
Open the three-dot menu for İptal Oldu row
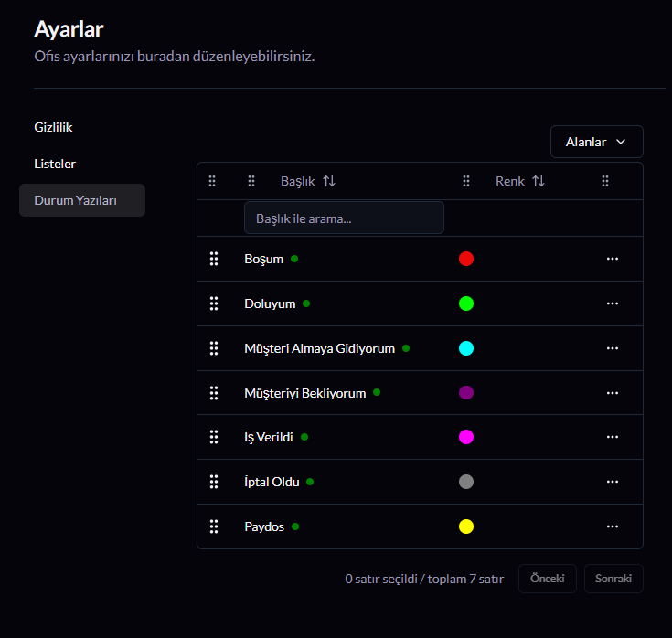point(613,482)
